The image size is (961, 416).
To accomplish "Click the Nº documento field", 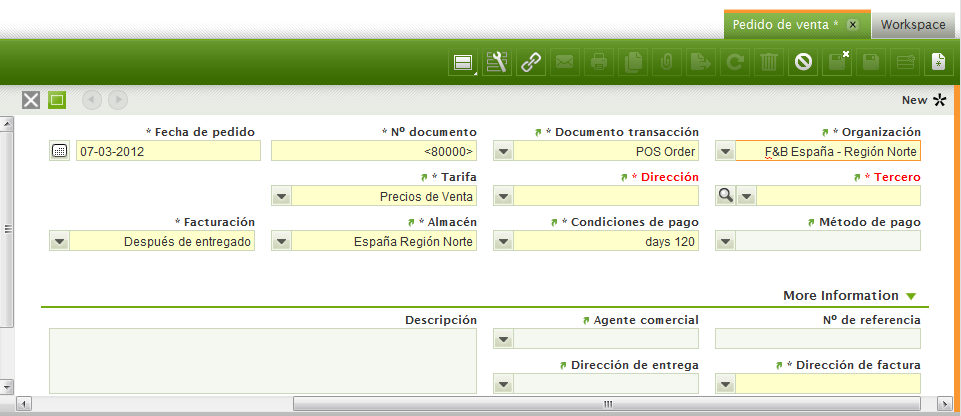I will click(374, 151).
